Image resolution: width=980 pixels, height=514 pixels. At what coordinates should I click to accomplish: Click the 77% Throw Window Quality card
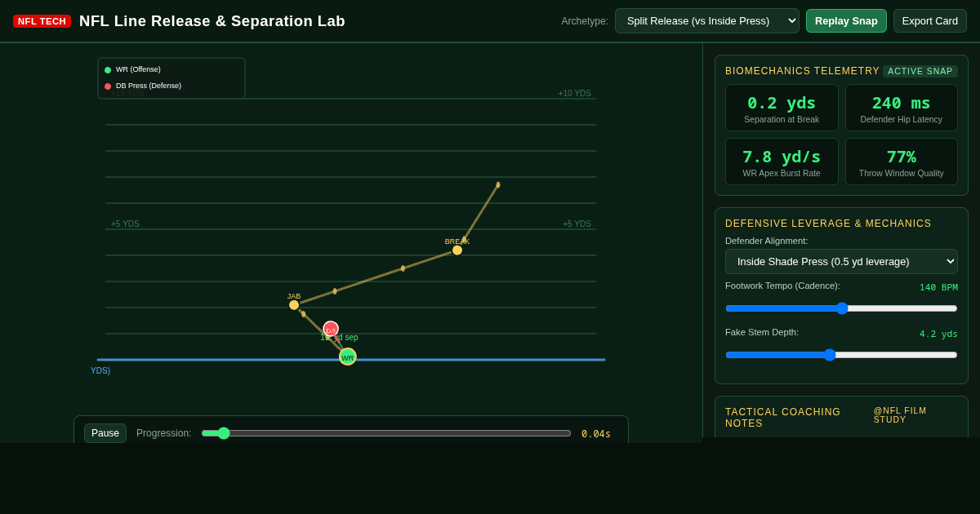point(902,162)
